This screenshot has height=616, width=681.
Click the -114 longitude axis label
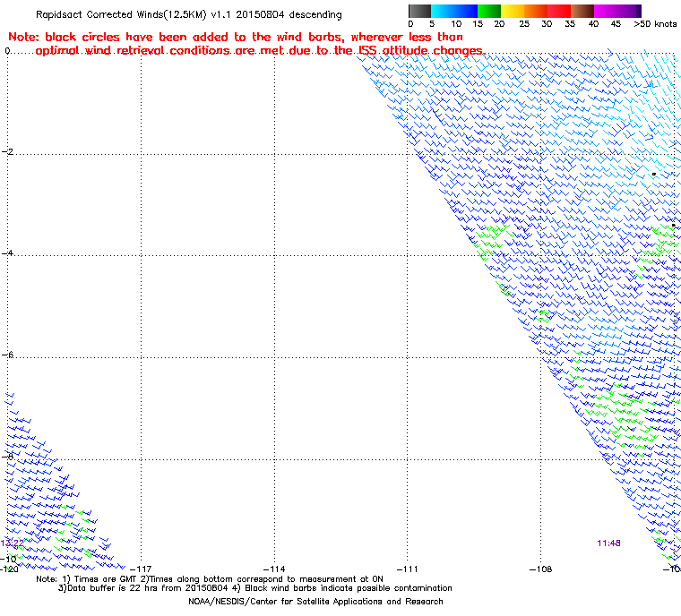tap(274, 569)
